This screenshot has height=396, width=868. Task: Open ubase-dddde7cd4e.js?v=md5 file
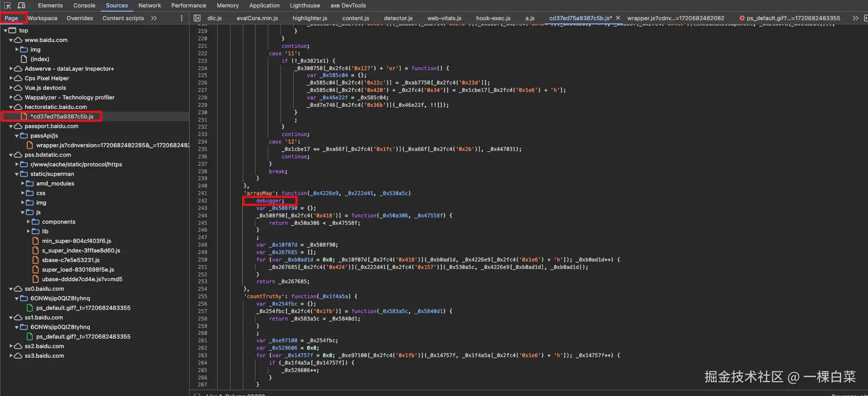tap(82, 279)
